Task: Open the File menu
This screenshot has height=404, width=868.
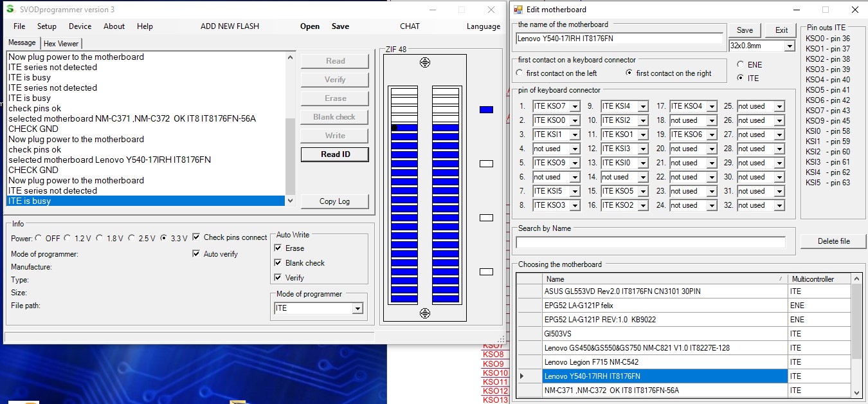Action: click(x=19, y=26)
